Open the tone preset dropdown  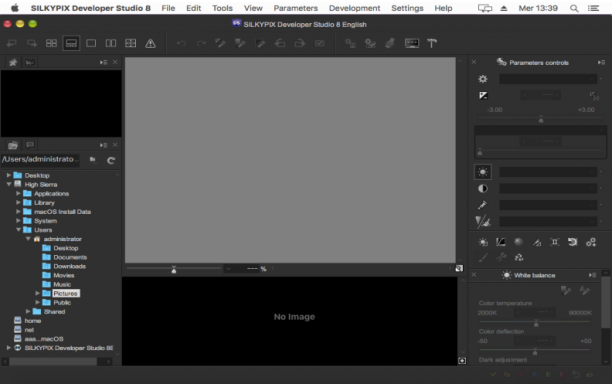point(548,188)
